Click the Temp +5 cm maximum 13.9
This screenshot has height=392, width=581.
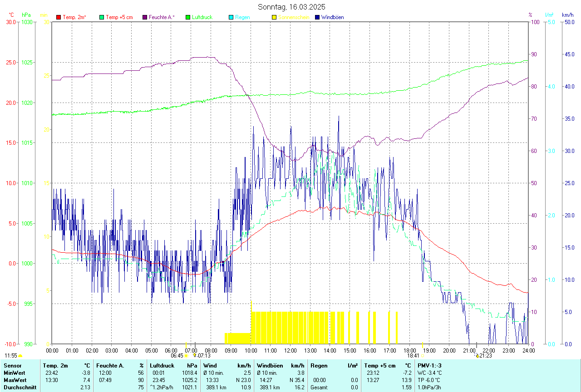pos(407,380)
